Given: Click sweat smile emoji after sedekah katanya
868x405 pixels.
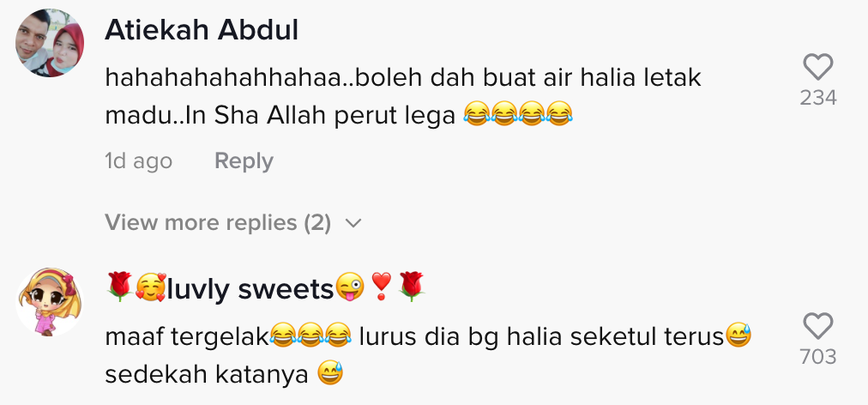Looking at the screenshot, I should pyautogui.click(x=330, y=373).
